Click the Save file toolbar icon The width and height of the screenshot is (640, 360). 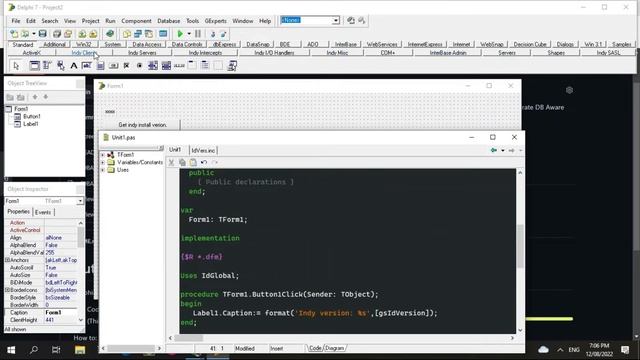coord(42,34)
